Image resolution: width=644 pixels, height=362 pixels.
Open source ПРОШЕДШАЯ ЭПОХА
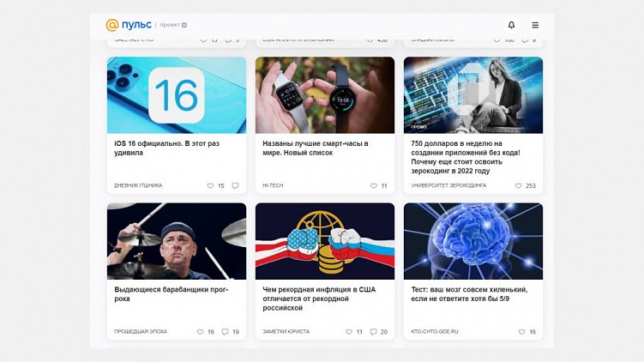point(141,332)
